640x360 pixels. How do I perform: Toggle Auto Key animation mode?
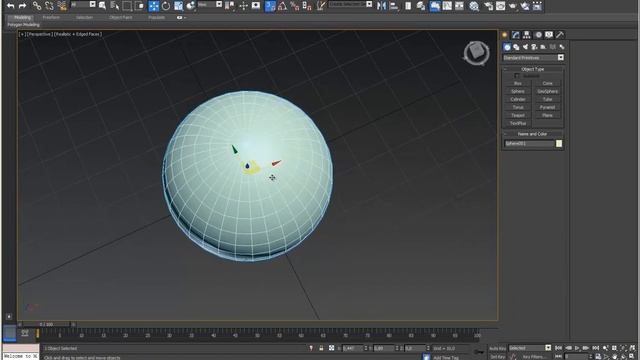coord(497,348)
